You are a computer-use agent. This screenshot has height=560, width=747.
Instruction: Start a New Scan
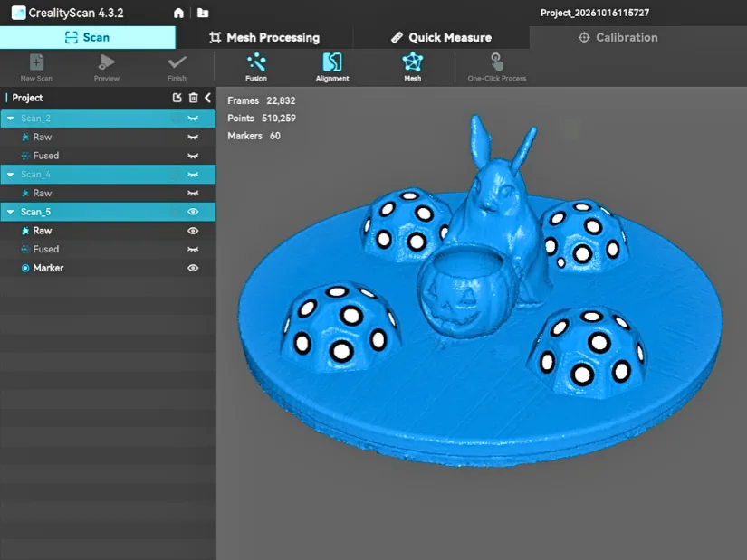[x=36, y=68]
